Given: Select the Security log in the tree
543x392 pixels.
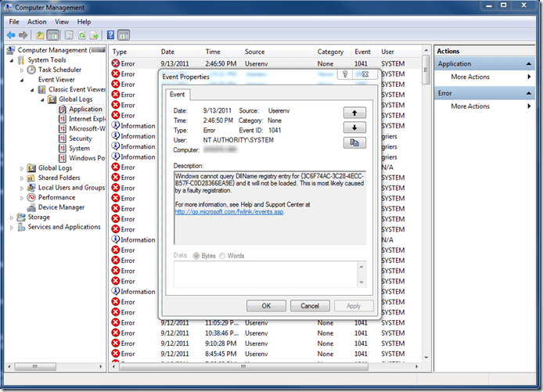Looking at the screenshot, I should point(80,138).
